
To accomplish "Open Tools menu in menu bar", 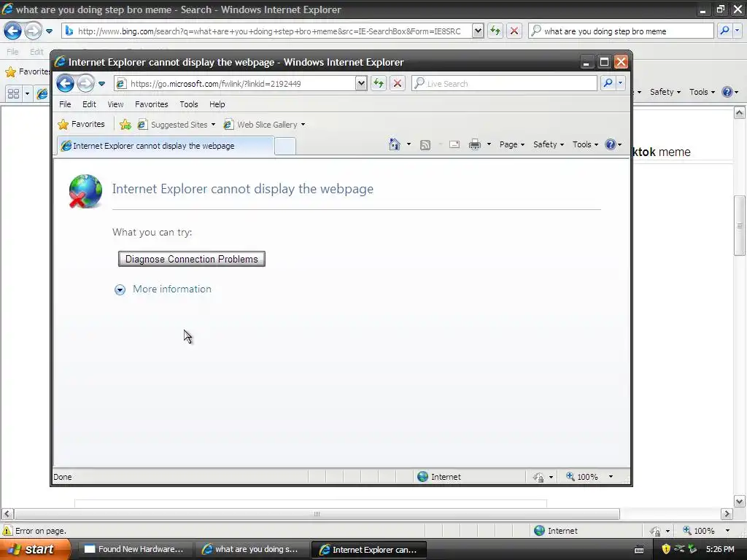I will click(x=189, y=104).
